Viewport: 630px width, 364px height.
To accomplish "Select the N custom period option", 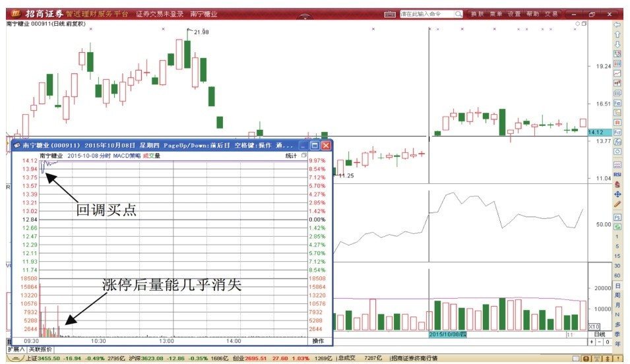I will tap(617, 315).
